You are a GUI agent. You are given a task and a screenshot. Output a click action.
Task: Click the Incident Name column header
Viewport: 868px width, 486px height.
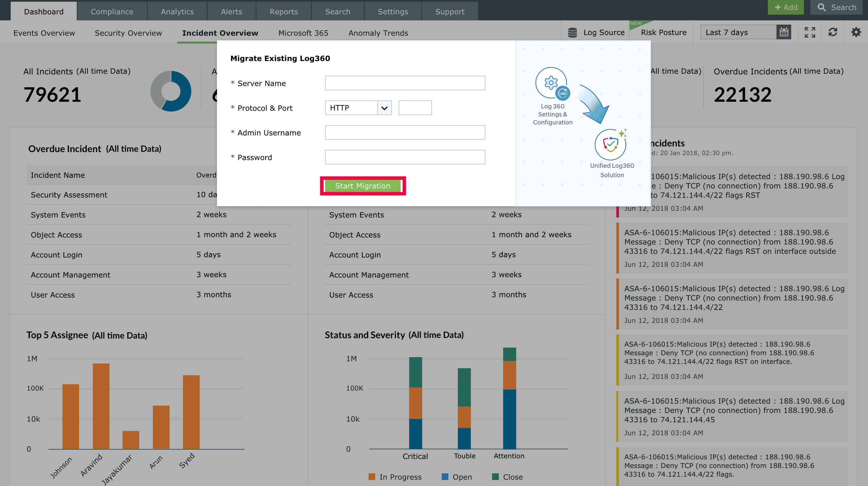tap(58, 175)
